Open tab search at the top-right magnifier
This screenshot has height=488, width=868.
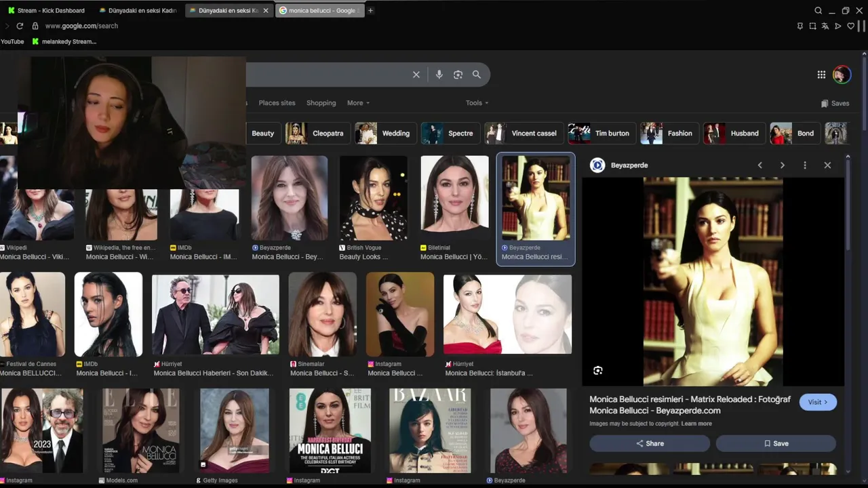click(818, 10)
